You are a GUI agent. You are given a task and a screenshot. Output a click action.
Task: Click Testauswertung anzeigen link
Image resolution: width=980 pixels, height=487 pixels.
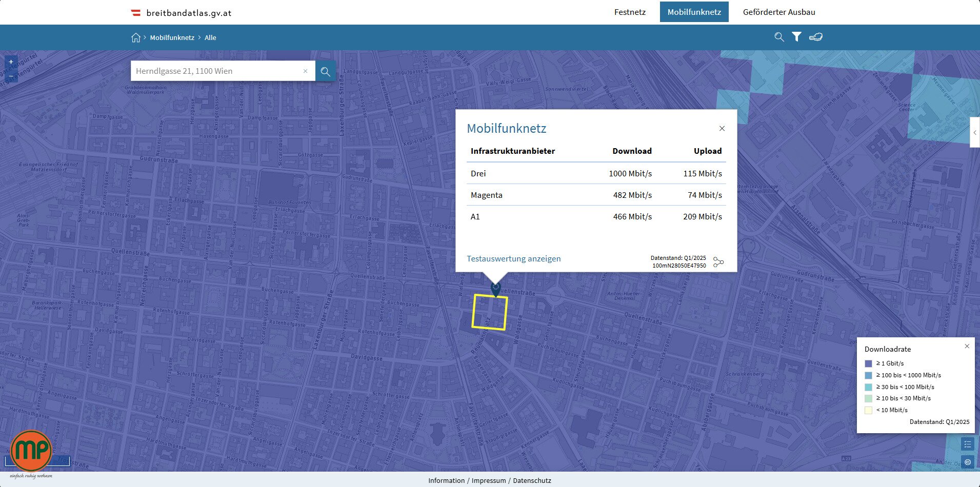point(513,259)
